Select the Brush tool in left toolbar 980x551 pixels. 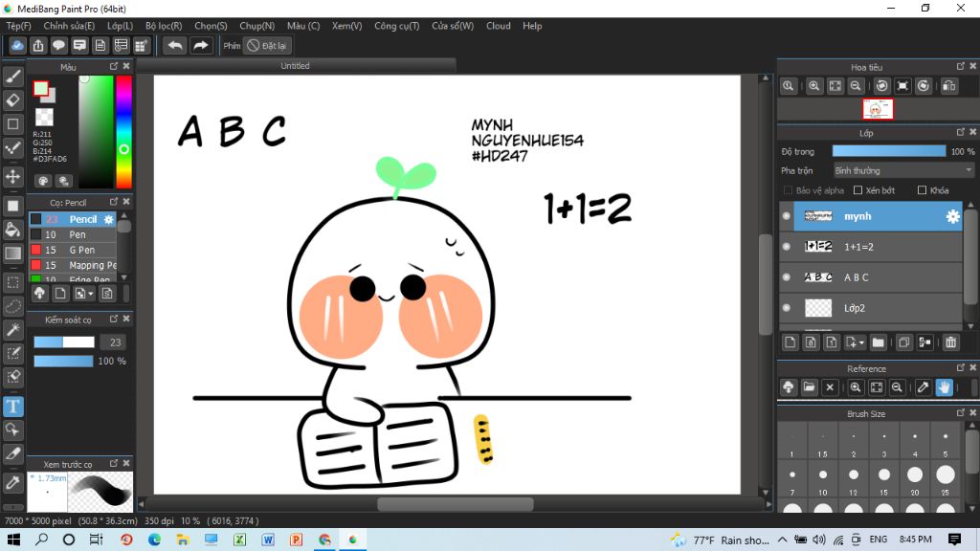pos(13,77)
